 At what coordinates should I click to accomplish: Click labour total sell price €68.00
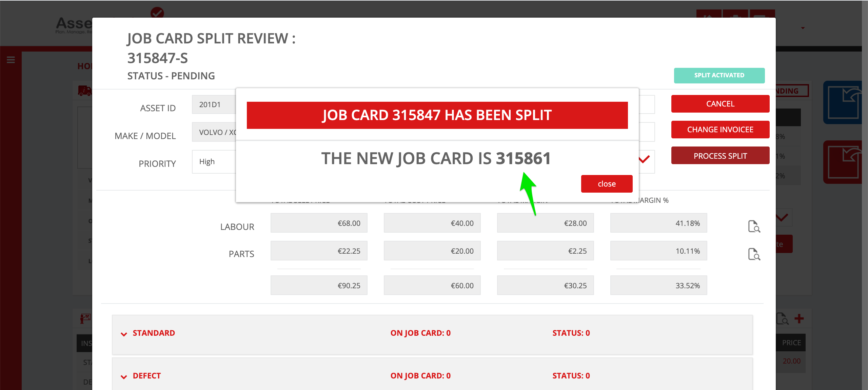click(319, 223)
